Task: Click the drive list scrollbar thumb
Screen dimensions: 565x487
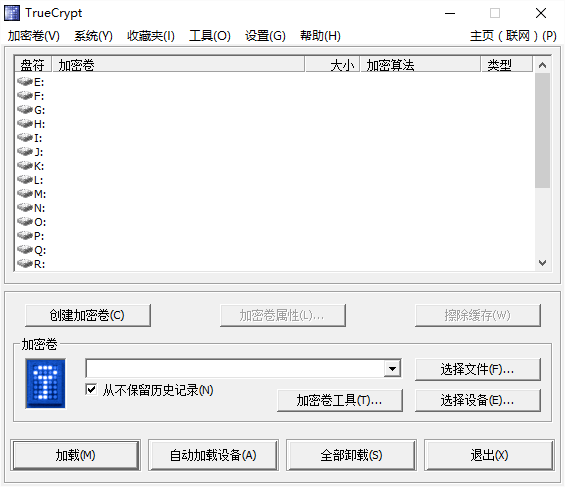Action: 542,130
